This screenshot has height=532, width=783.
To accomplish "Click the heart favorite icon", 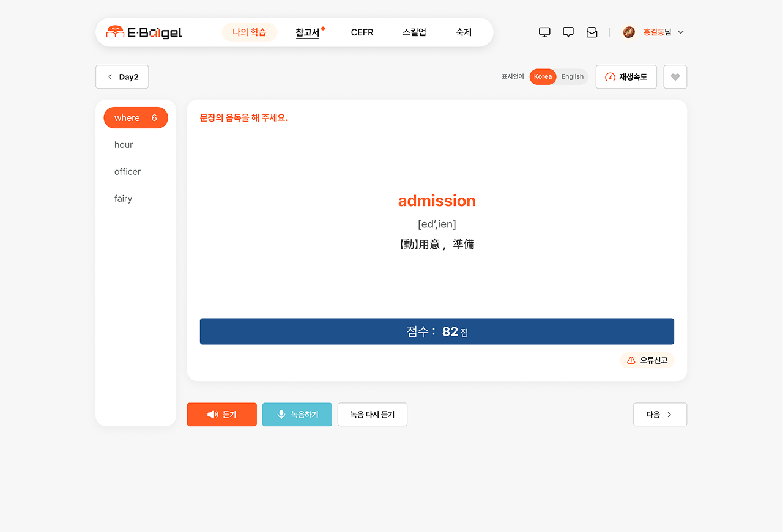I will [x=675, y=77].
